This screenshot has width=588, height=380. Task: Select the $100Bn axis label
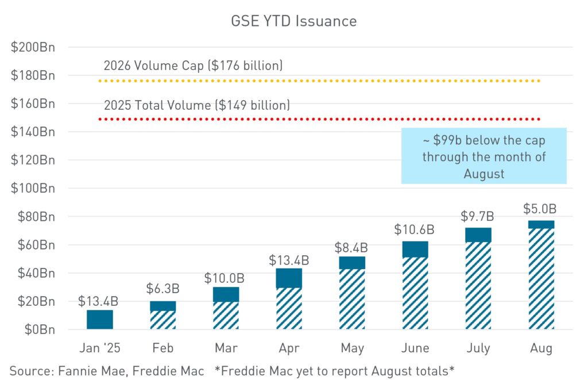[33, 189]
